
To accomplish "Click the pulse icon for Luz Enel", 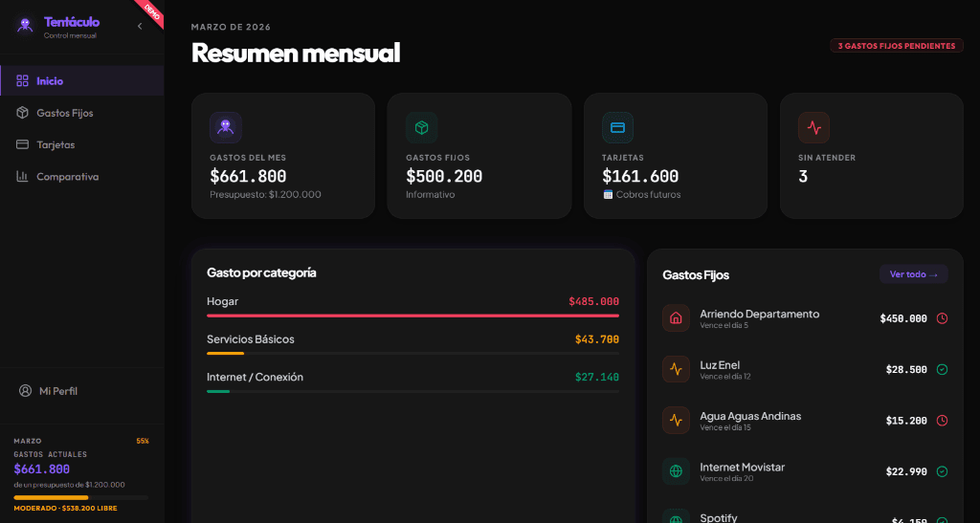I will [x=676, y=369].
